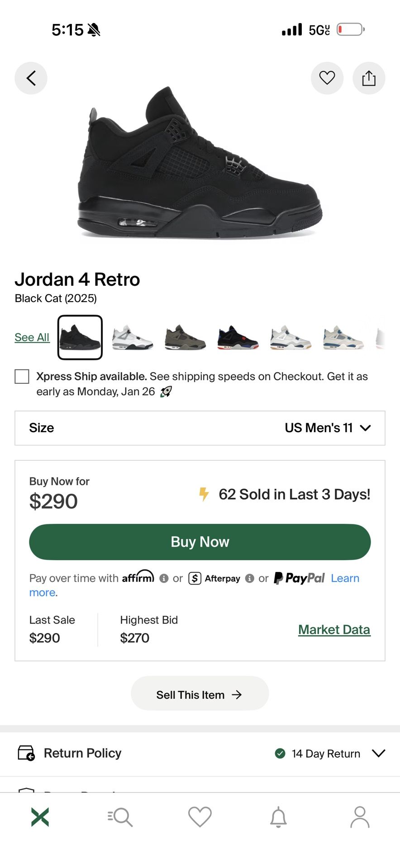The image size is (400, 868).
Task: Open the share sheet icon
Action: pyautogui.click(x=369, y=78)
